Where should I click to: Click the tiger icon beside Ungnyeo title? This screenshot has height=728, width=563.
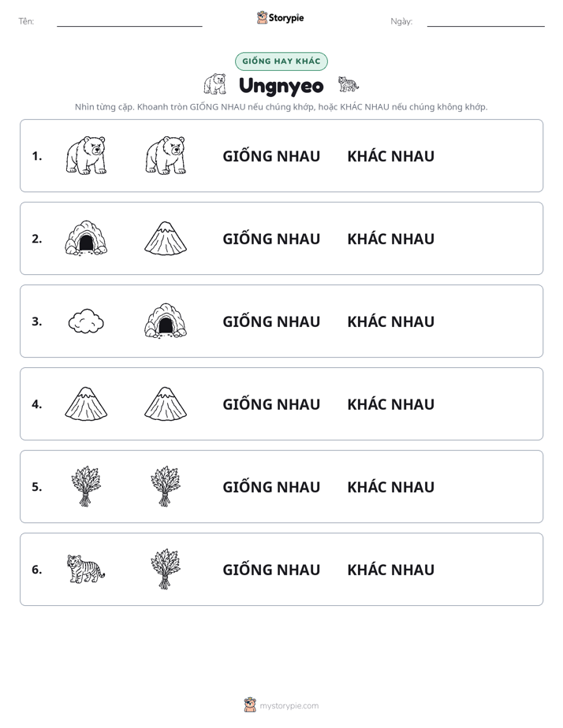tap(349, 84)
